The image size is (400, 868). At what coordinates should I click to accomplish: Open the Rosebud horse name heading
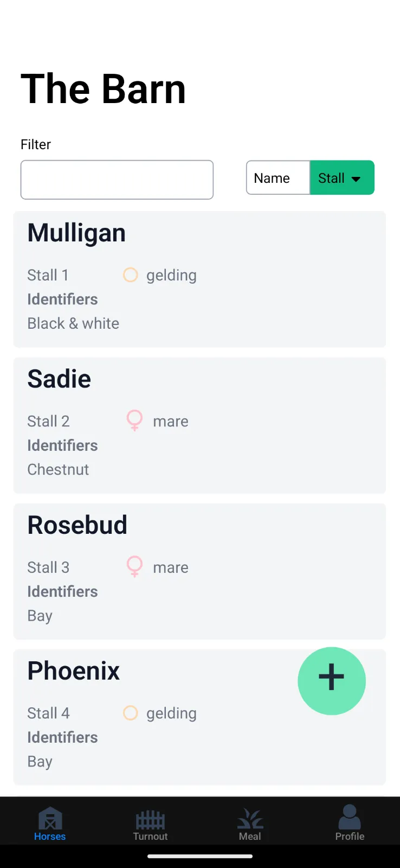78,525
